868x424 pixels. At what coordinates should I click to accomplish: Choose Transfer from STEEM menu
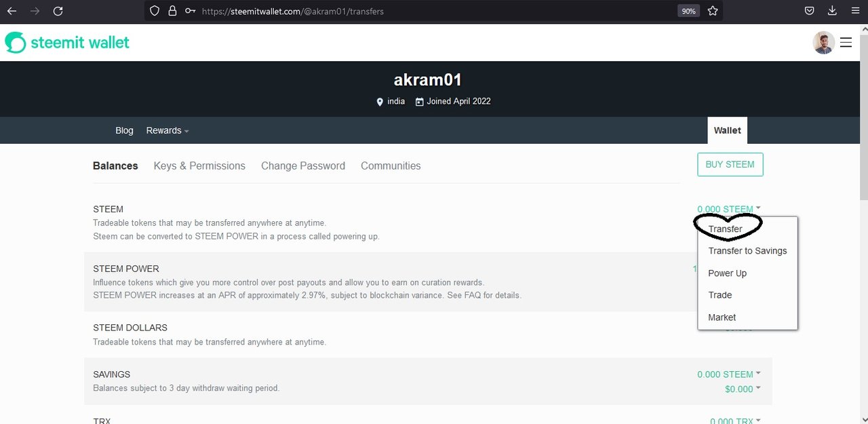(725, 229)
